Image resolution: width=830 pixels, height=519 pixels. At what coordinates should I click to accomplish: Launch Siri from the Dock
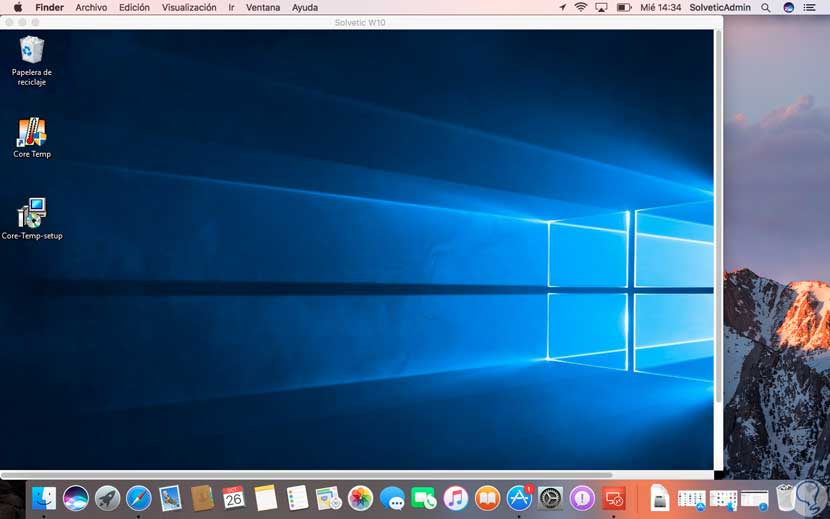(x=76, y=498)
